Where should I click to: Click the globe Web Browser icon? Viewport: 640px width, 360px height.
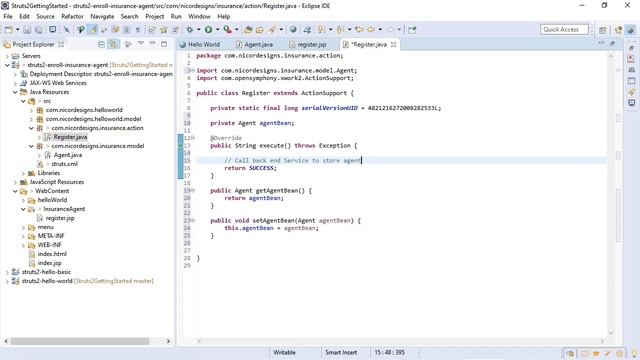point(293,29)
